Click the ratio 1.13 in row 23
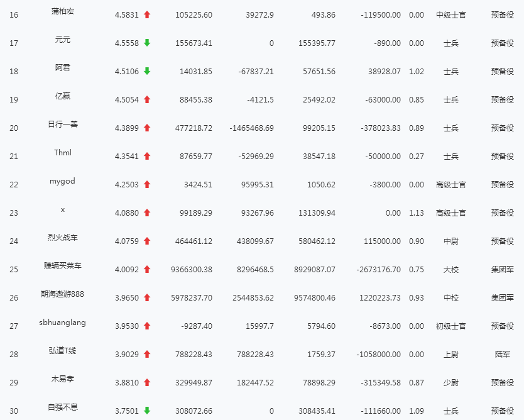 pos(417,213)
